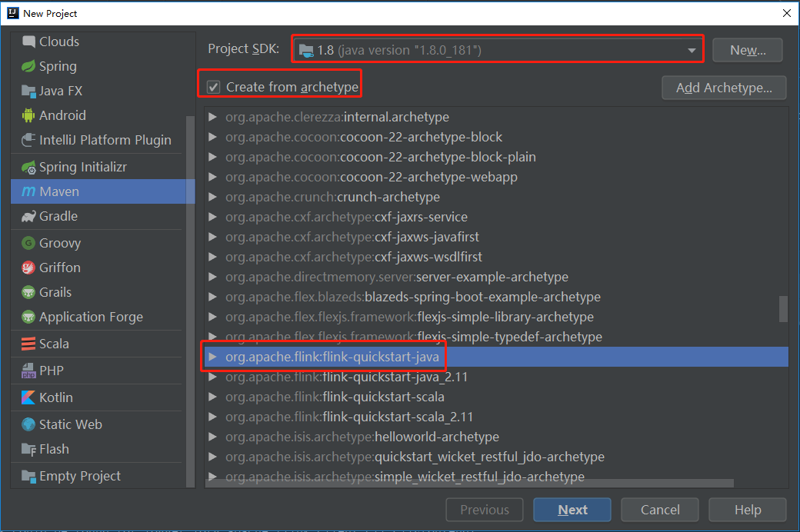Open the Project SDK dropdown arrow
800x532 pixels.
point(692,50)
